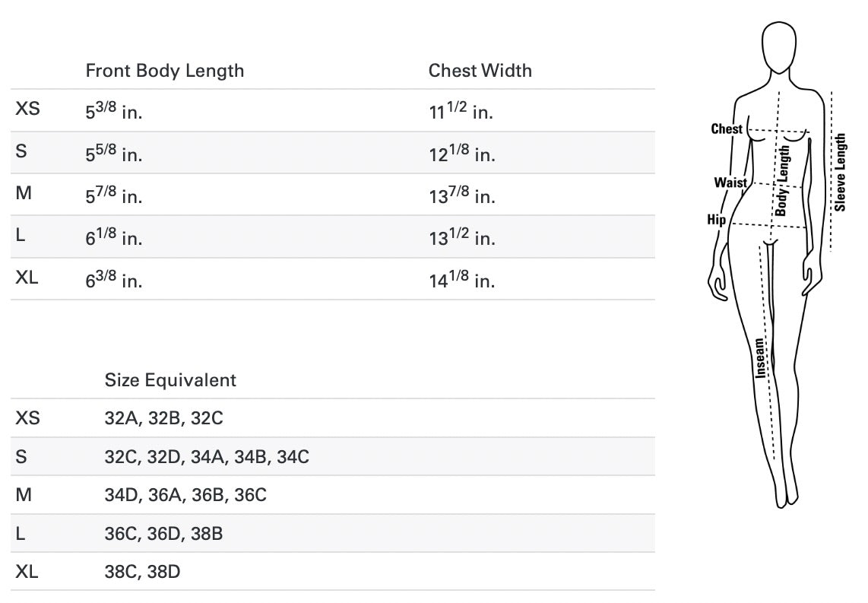Click the Size Equivalent header
Image resolution: width=868 pixels, height=603 pixels.
(170, 380)
